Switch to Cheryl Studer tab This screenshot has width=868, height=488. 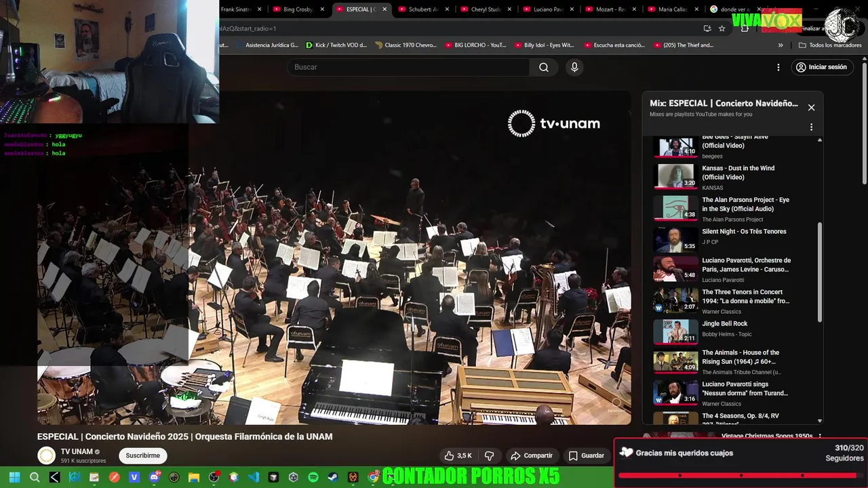(486, 9)
